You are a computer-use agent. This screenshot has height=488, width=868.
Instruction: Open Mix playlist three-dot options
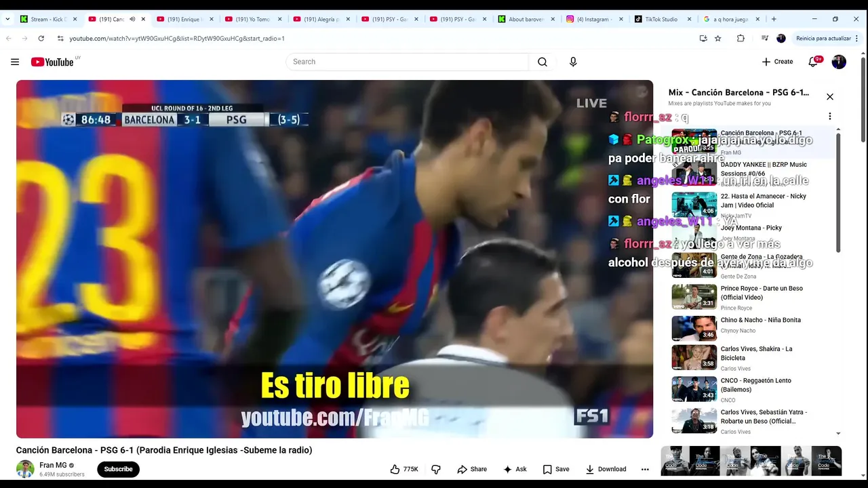[829, 116]
